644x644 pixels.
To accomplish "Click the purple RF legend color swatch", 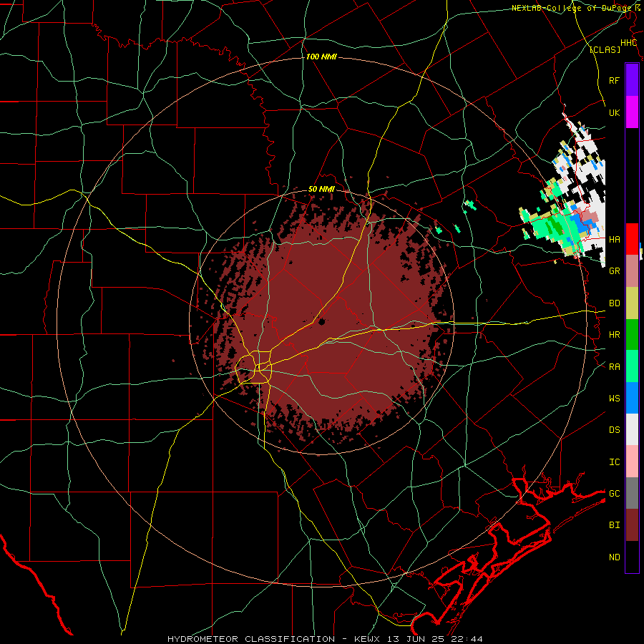I will [x=632, y=80].
